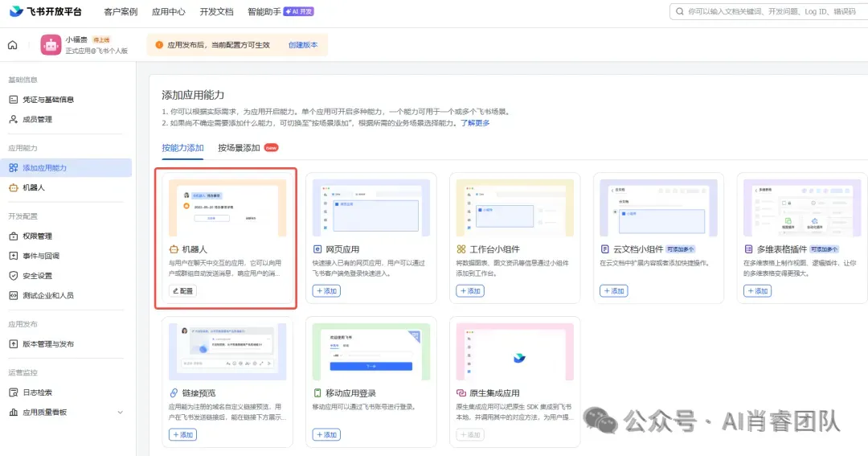Click 配置 button on 机器人 card
868x456 pixels.
pos(182,291)
